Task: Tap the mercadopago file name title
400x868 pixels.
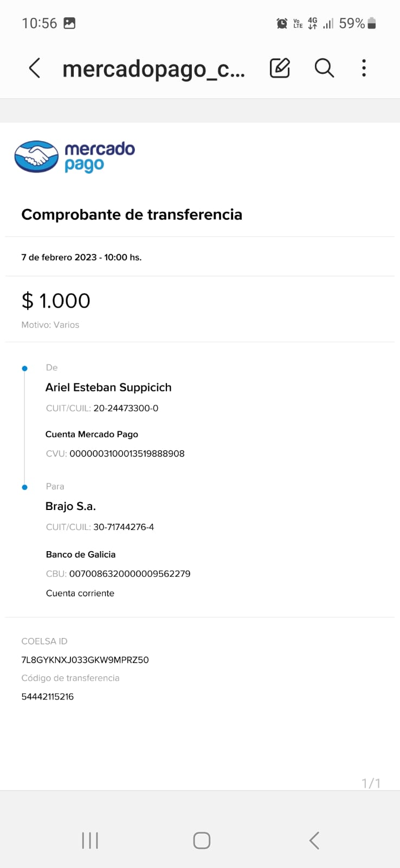Action: tap(153, 69)
